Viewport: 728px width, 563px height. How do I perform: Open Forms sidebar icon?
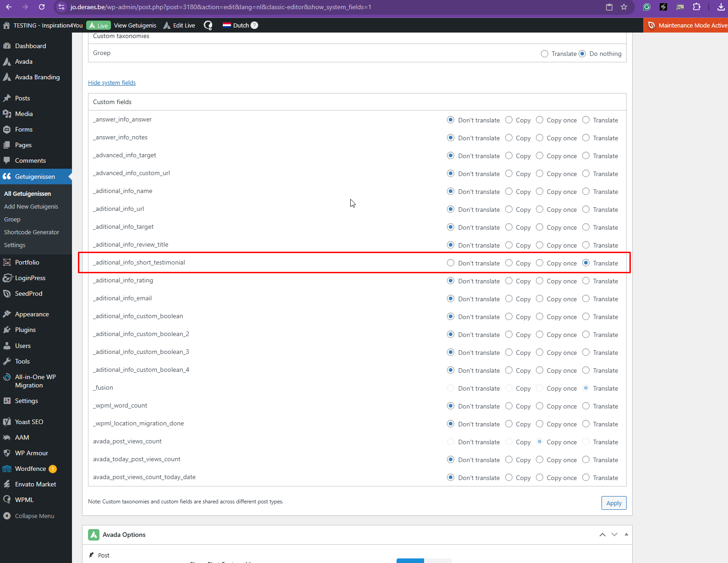[x=7, y=129]
